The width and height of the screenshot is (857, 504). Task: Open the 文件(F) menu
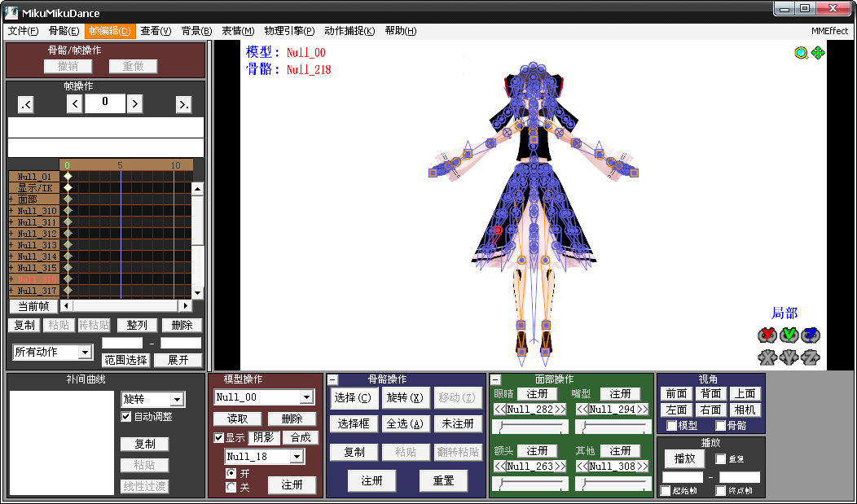[24, 31]
